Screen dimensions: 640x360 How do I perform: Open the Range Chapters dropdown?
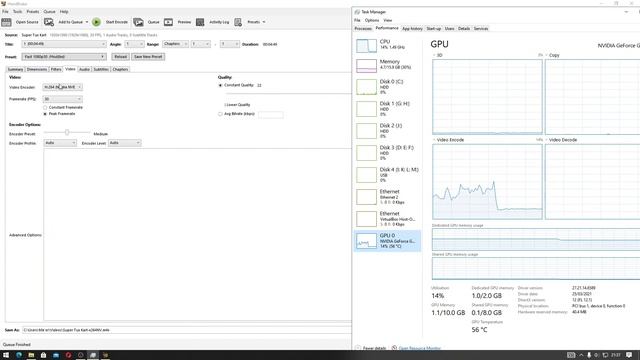175,44
